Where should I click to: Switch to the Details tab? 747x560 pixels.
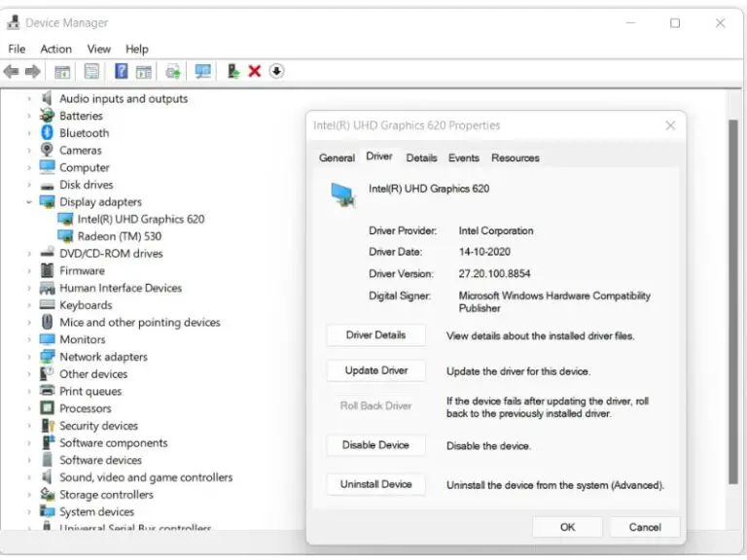tap(421, 157)
